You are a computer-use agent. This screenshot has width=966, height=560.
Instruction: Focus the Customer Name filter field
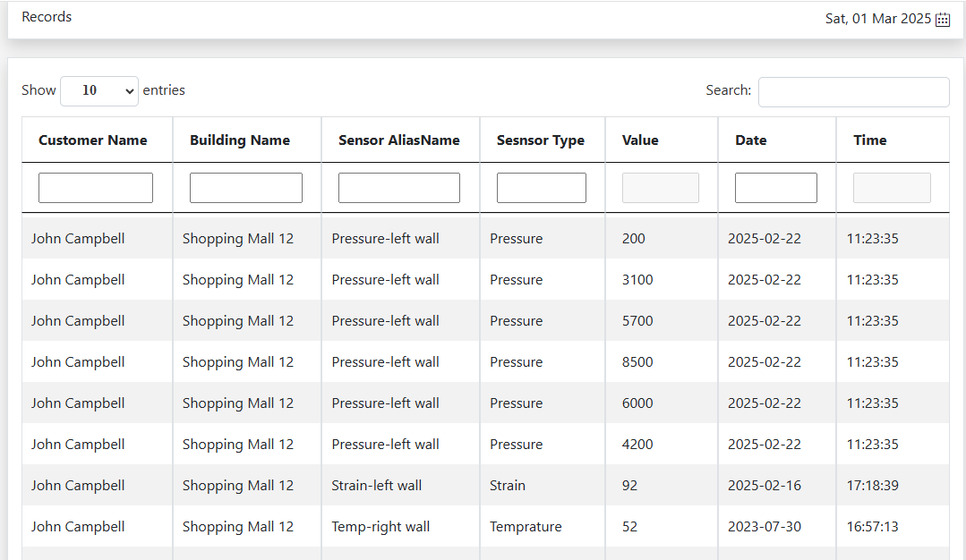[96, 188]
